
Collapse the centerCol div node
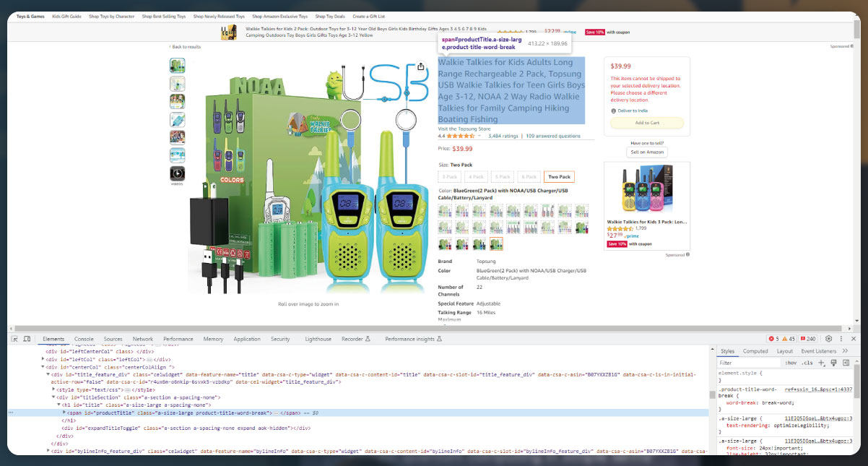(43, 366)
